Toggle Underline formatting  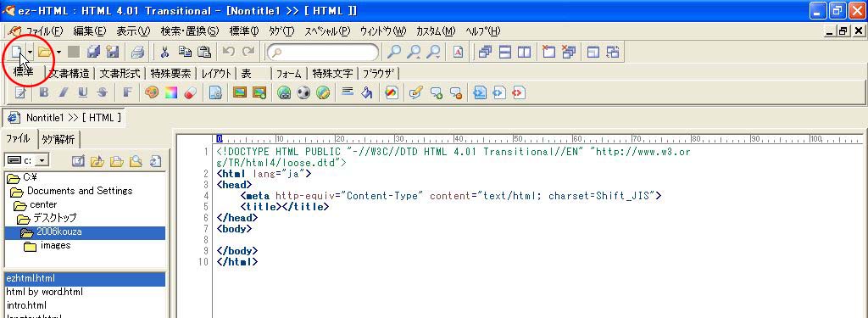tap(82, 92)
